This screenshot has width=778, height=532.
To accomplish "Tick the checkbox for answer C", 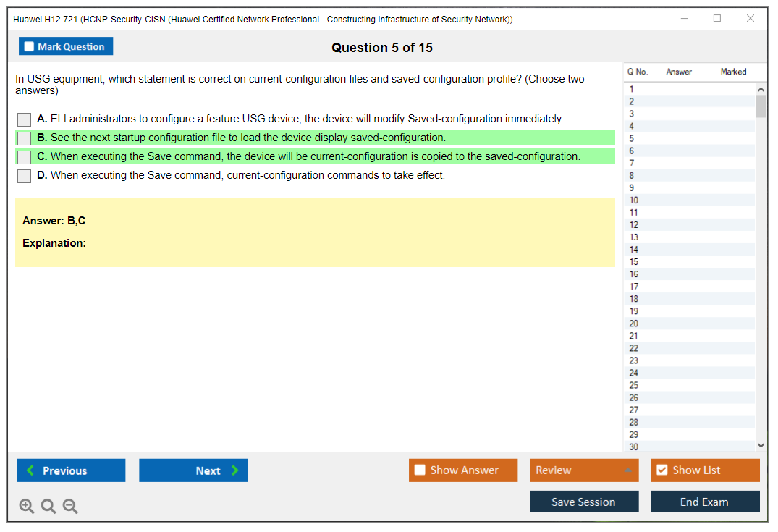I will 24,157.
